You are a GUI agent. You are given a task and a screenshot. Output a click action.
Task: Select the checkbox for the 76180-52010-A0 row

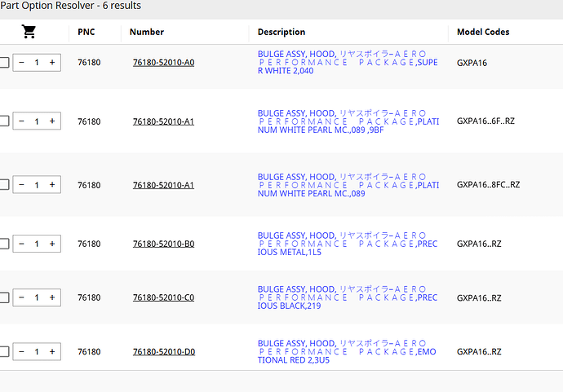pos(4,63)
